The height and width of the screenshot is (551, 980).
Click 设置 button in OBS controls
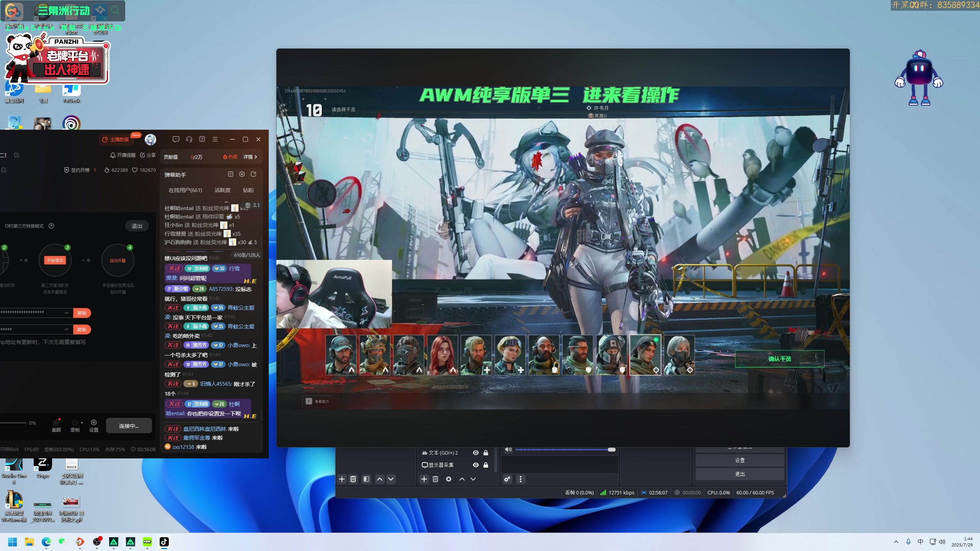pos(740,460)
